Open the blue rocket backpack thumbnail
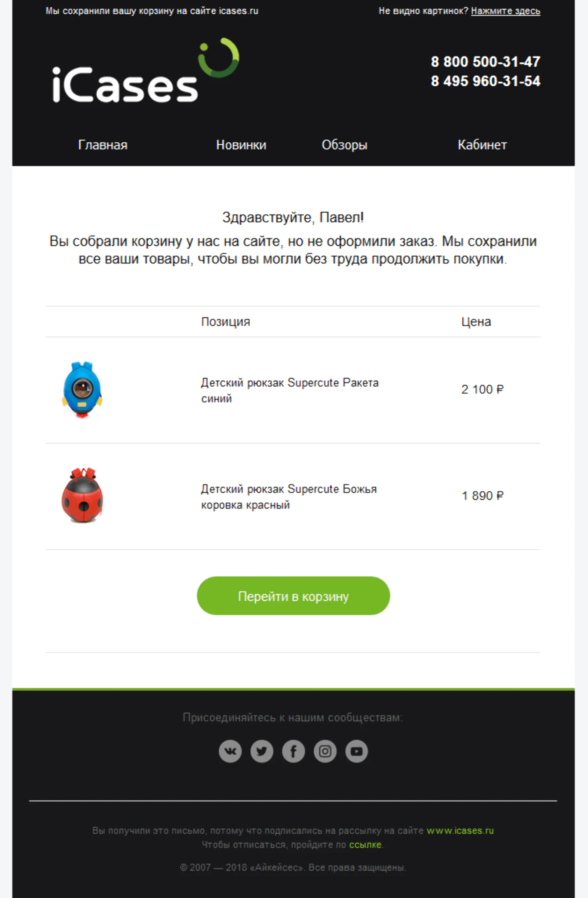 (82, 390)
